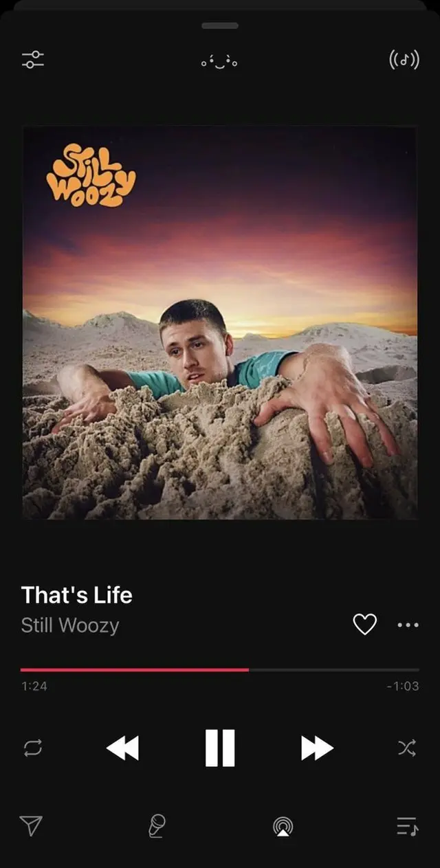
Task: Tap the remaining time -1:03 label
Action: pyautogui.click(x=403, y=686)
